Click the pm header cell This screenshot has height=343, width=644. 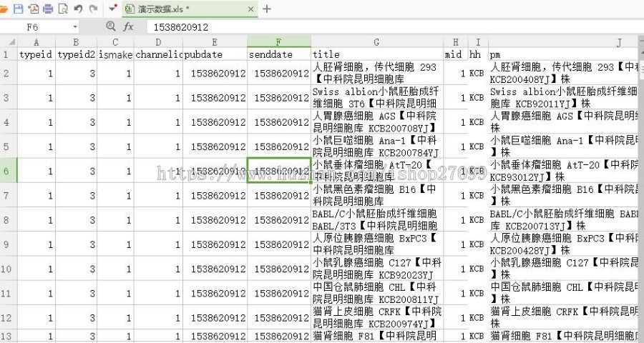coord(564,54)
